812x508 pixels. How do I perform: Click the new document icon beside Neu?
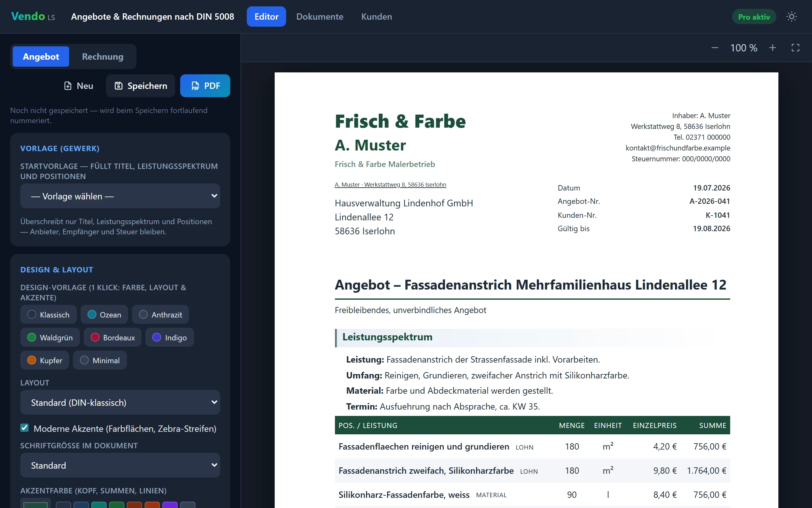(68, 86)
